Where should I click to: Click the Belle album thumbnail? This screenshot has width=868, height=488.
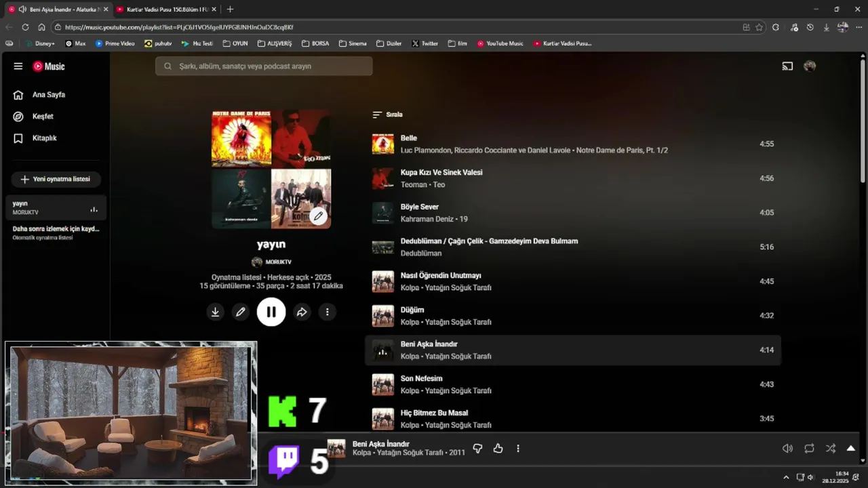click(x=383, y=144)
